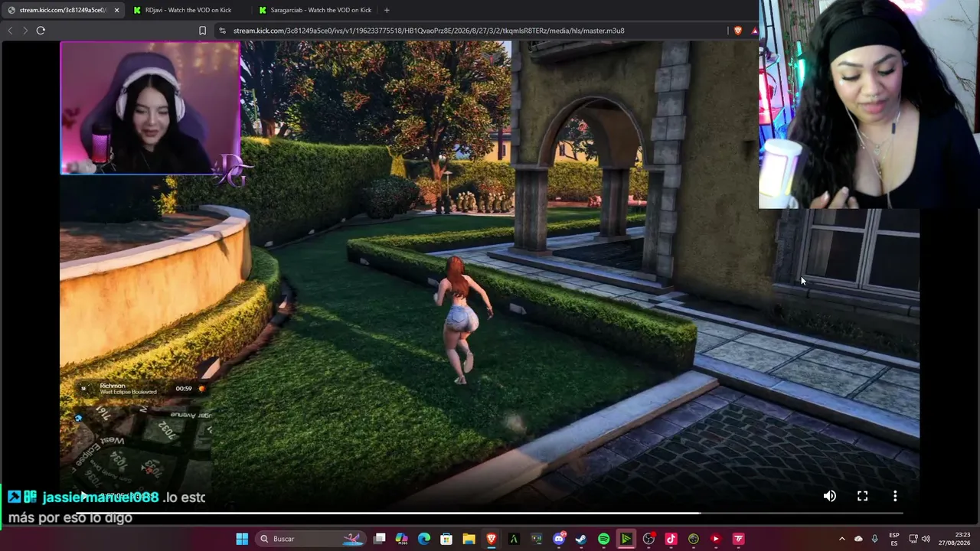This screenshot has width=980, height=551.
Task: Change the ESP keyboard language
Action: click(x=894, y=539)
